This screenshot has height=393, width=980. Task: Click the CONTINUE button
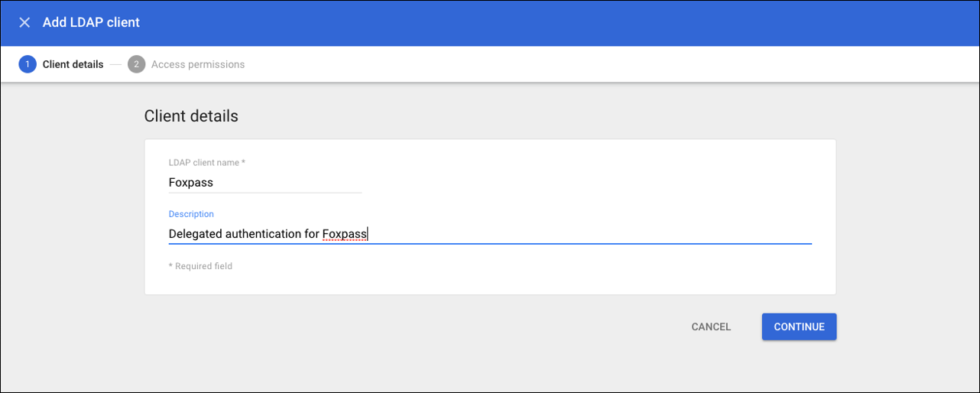pos(799,326)
